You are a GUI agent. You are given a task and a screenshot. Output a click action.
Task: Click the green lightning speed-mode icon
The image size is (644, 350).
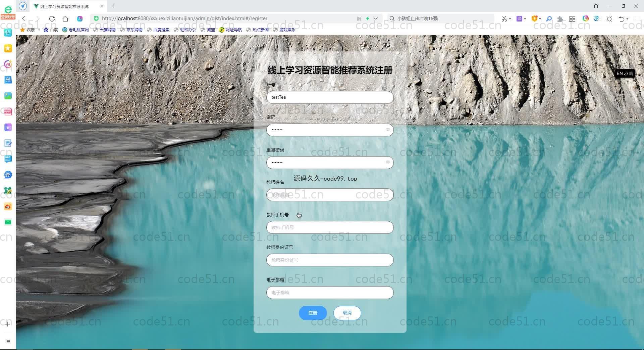tap(368, 18)
